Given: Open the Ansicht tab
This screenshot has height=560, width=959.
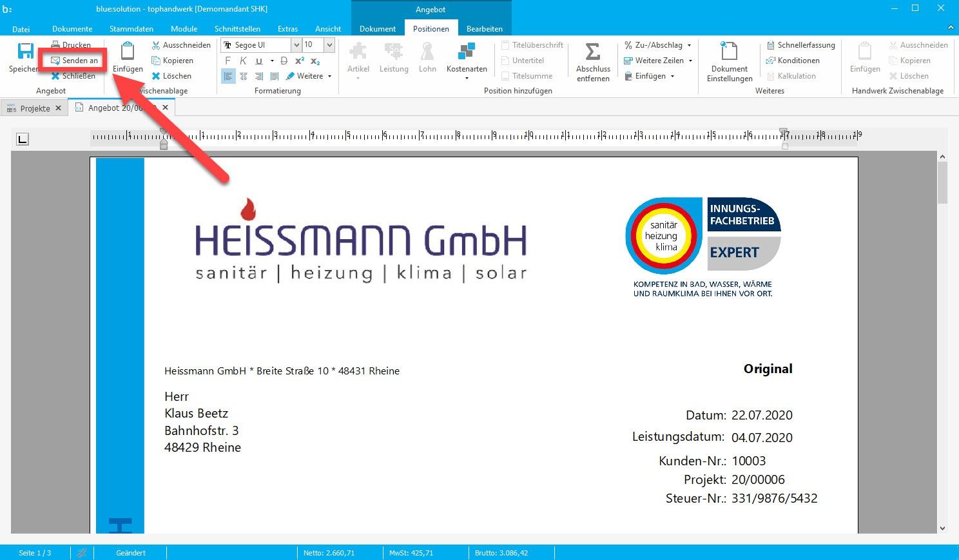Looking at the screenshot, I should point(328,28).
